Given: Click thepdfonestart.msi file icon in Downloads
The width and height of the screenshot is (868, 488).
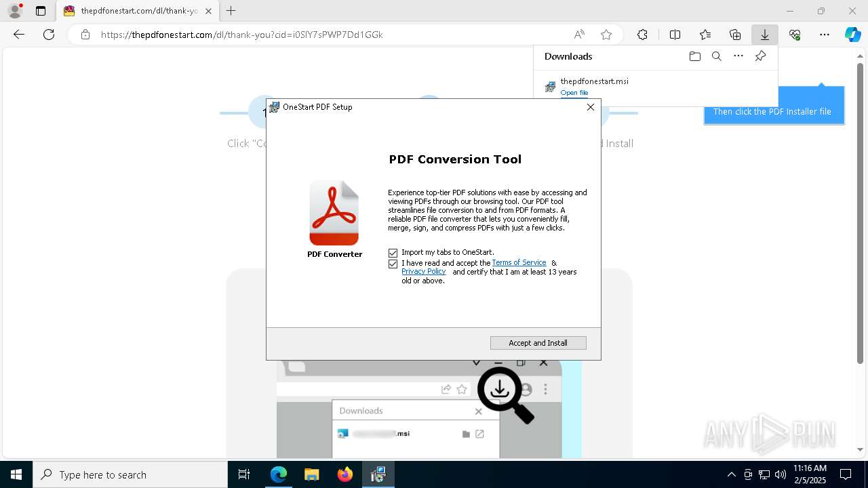Looking at the screenshot, I should [x=550, y=87].
